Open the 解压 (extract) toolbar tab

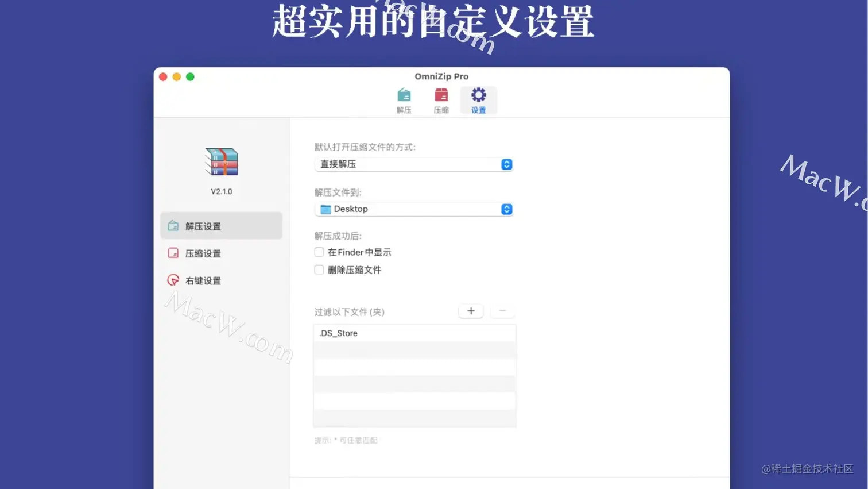(x=404, y=101)
